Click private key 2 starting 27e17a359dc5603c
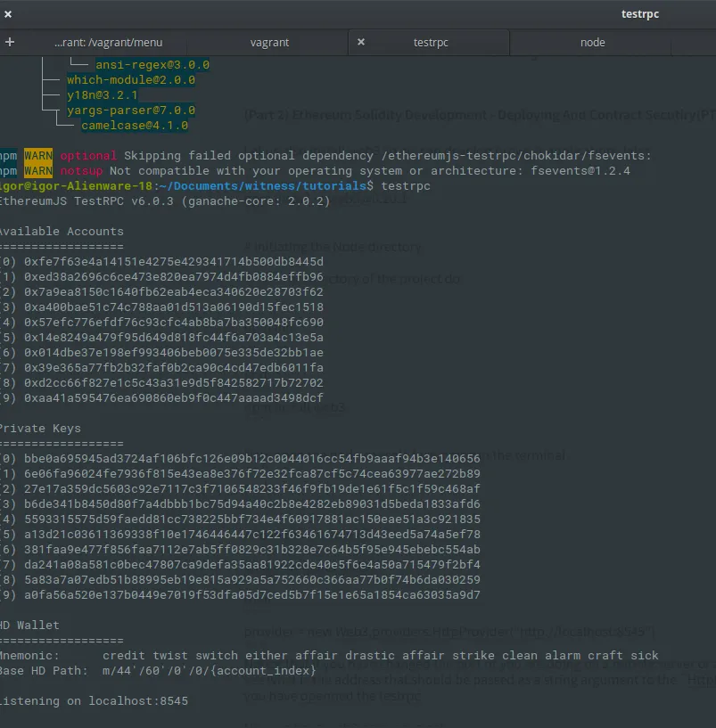716x728 pixels. tap(252, 489)
